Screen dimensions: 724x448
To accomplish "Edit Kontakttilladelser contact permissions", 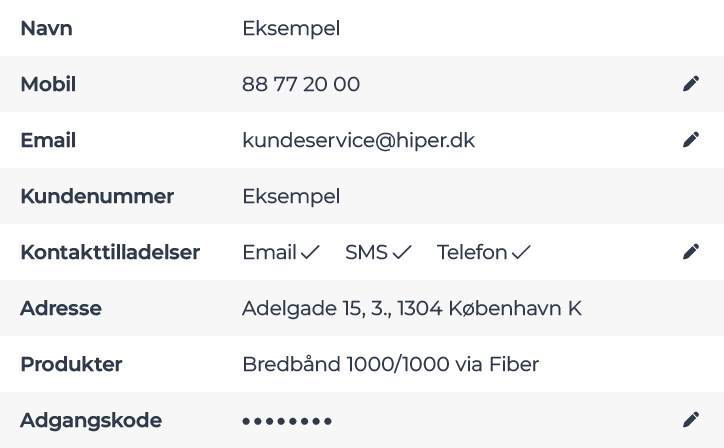I will (x=690, y=253).
